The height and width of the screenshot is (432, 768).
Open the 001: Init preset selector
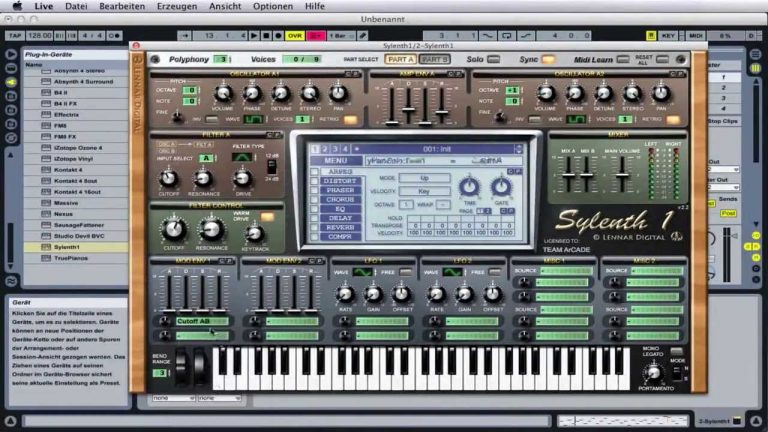(x=437, y=149)
